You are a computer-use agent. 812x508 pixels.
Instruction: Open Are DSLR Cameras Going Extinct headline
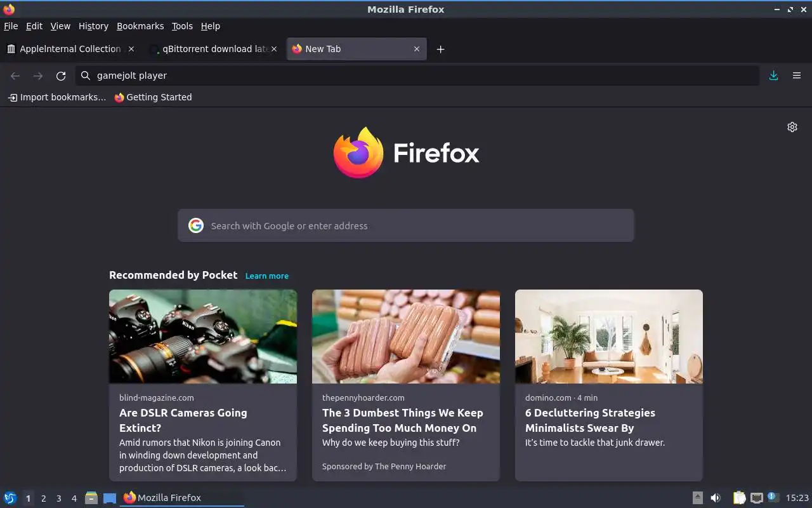[x=183, y=420]
